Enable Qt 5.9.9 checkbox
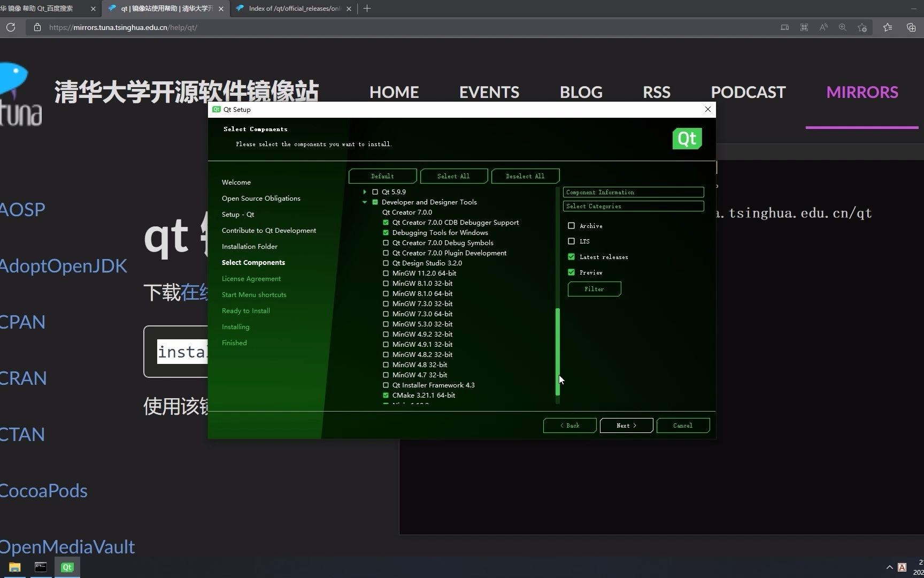 375,192
